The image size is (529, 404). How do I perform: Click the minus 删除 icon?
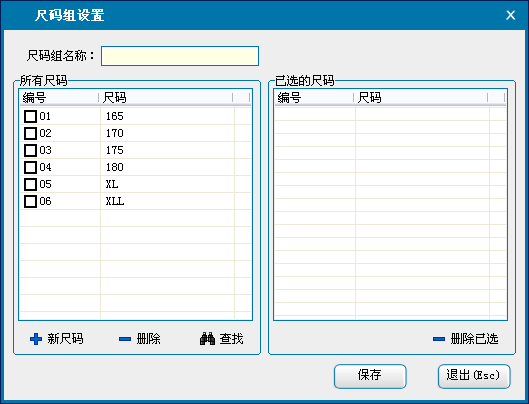125,339
